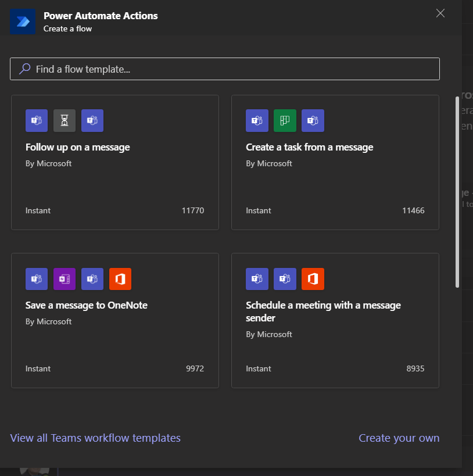This screenshot has height=476, width=473.
Task: Click the search magnifier icon
Action: tap(24, 69)
